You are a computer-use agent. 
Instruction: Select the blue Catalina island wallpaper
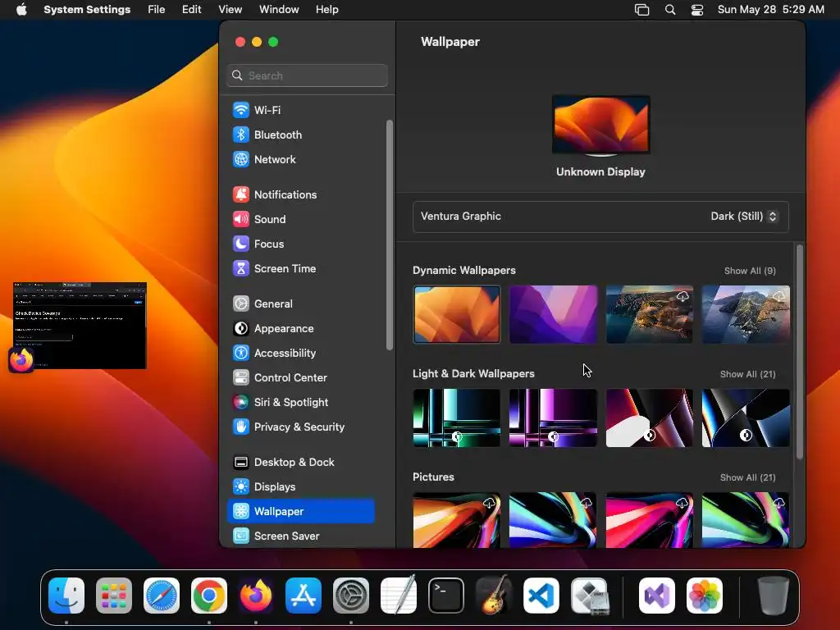click(x=746, y=314)
